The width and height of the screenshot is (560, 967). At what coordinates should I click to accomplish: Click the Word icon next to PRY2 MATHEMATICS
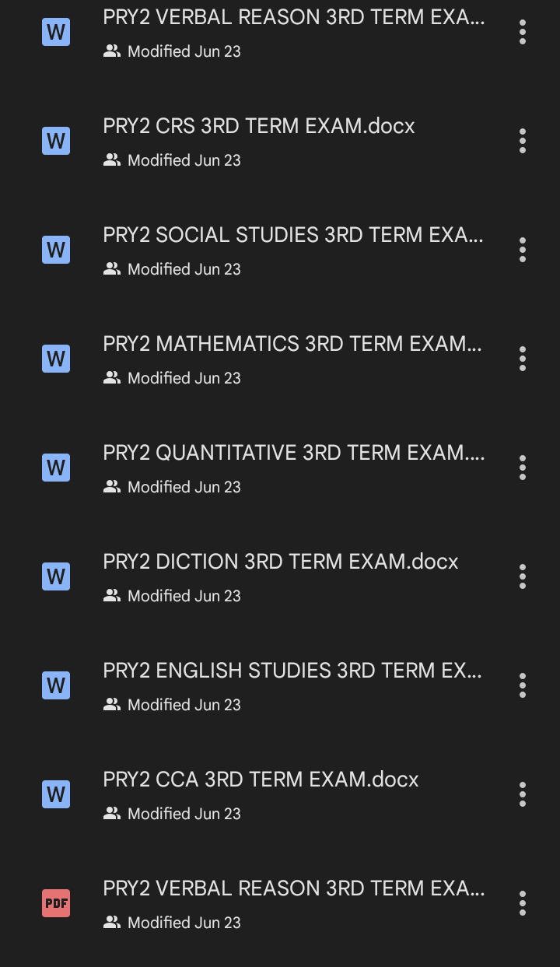(x=56, y=359)
